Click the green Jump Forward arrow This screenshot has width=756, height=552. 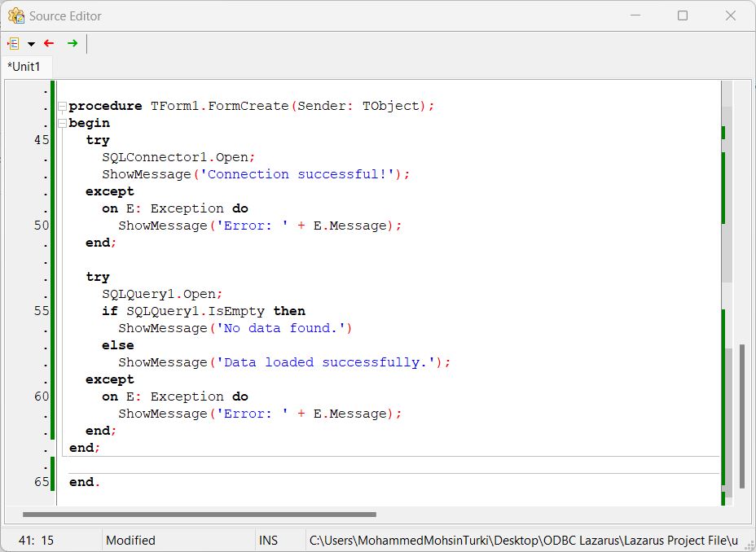(x=73, y=43)
